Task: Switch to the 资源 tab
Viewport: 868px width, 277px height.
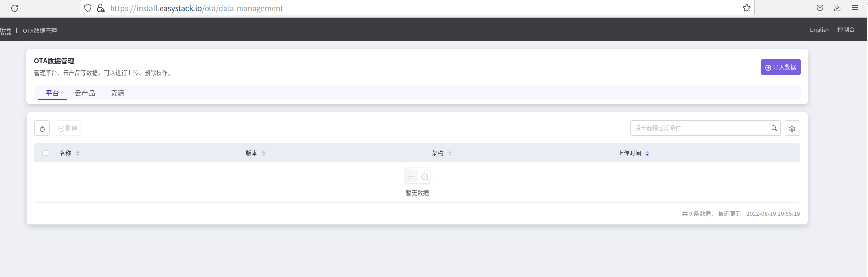Action: (117, 93)
